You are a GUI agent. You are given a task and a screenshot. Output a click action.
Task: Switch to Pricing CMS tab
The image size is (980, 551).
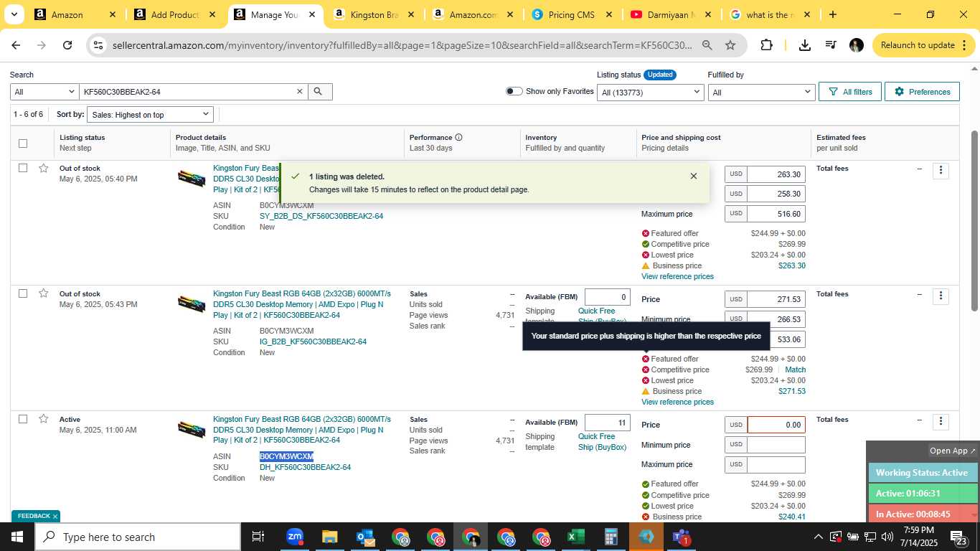pos(572,14)
